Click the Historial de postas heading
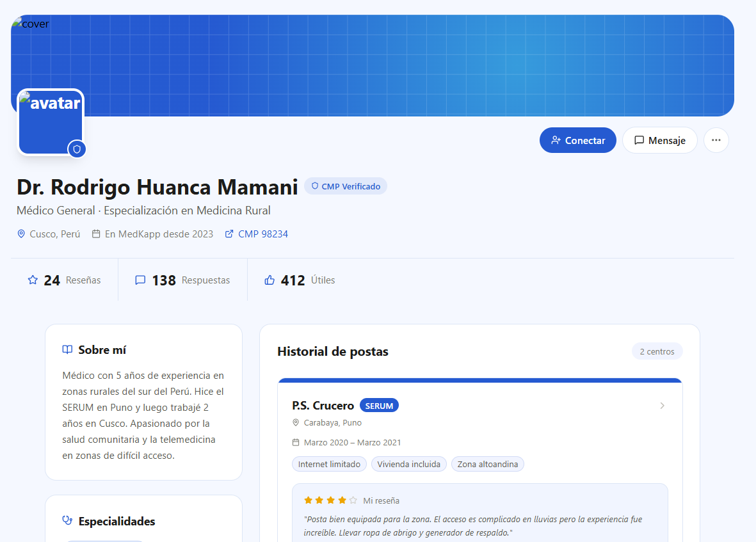The image size is (756, 542). coord(333,352)
